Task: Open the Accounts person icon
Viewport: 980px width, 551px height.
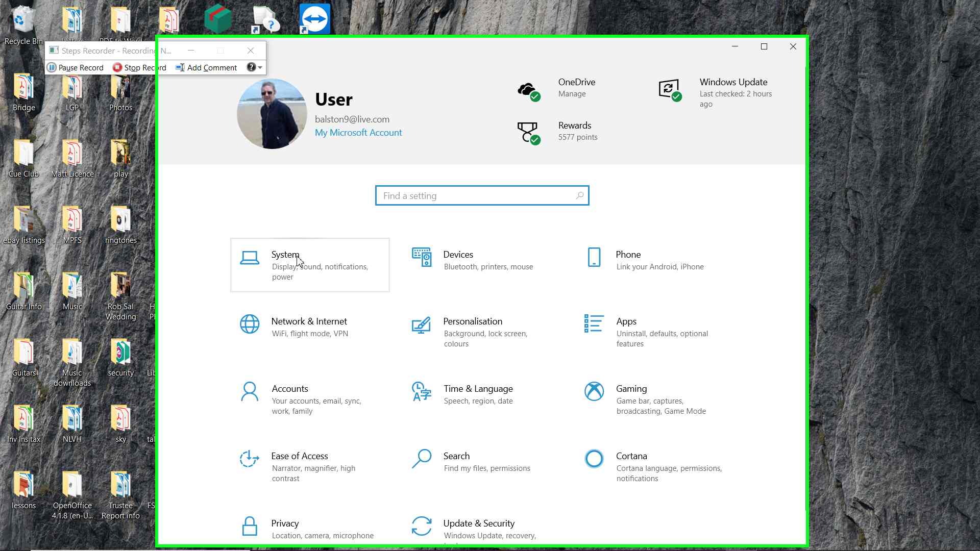Action: point(250,391)
